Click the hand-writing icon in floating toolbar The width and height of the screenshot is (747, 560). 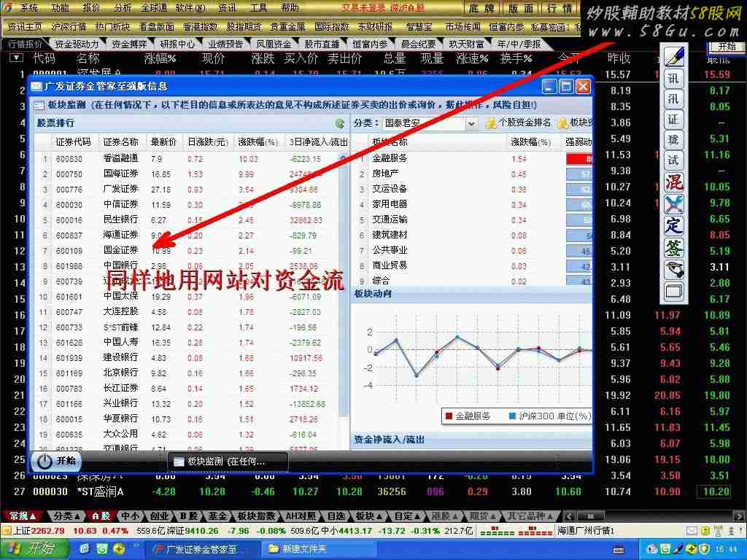coord(674,270)
